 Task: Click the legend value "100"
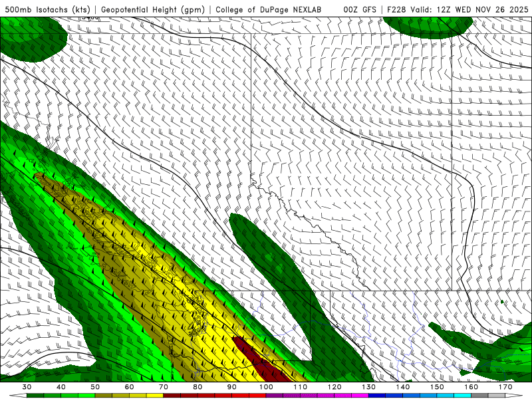click(266, 387)
